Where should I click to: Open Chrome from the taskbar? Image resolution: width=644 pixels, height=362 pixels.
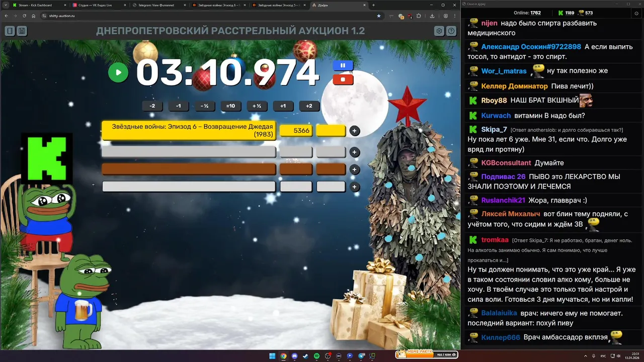283,356
